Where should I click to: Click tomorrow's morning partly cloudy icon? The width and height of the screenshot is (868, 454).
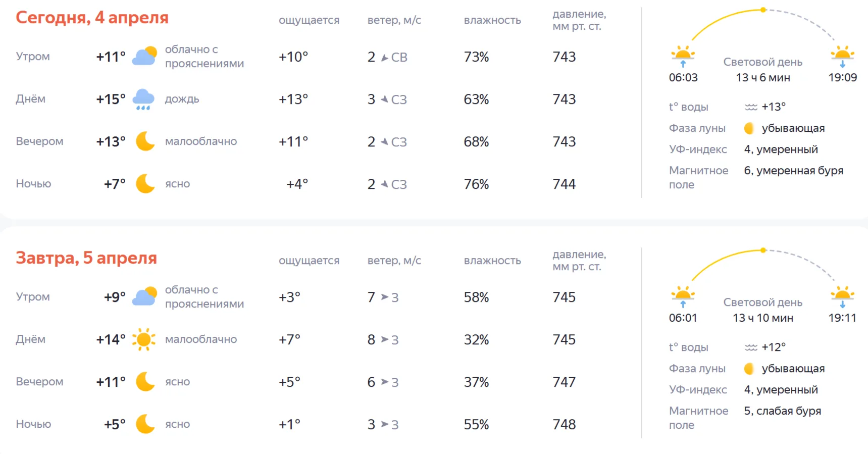[x=144, y=296]
